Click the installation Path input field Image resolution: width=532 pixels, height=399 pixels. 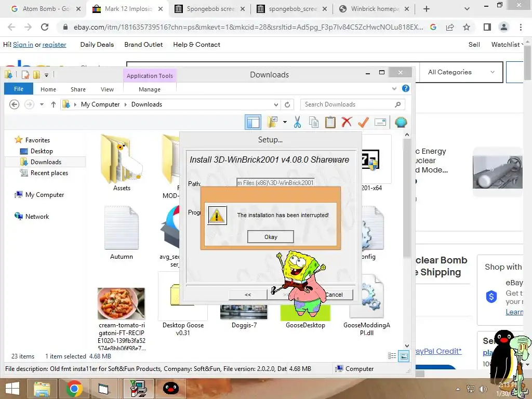point(275,182)
